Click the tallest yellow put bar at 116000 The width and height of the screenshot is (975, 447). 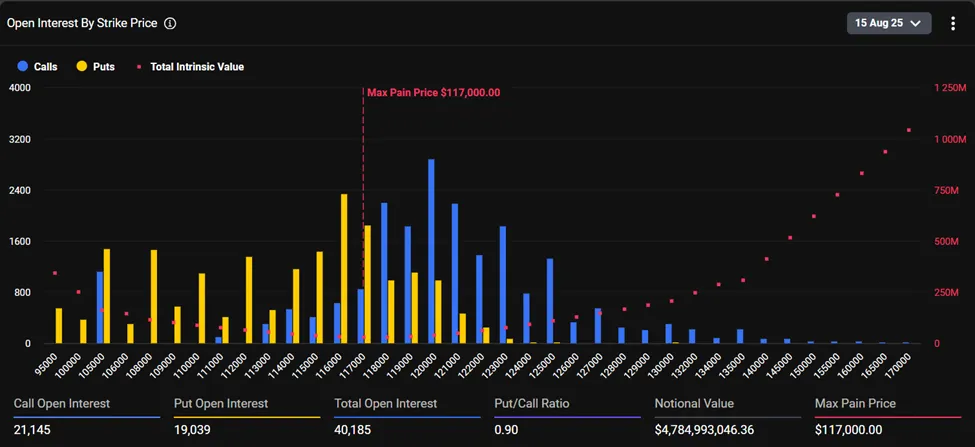pyautogui.click(x=344, y=268)
